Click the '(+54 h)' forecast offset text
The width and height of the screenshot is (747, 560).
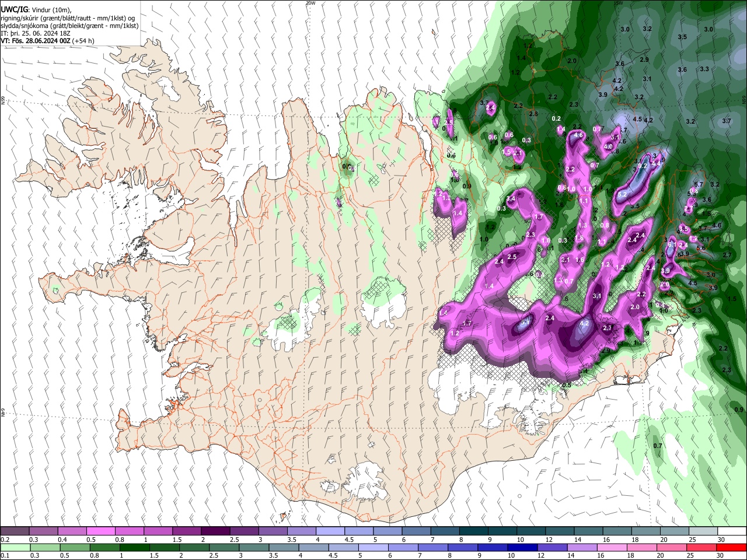[x=84, y=41]
